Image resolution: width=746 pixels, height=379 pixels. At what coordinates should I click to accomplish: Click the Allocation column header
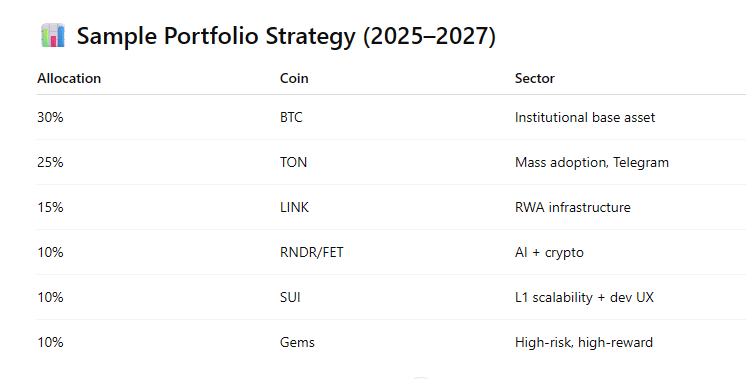coord(69,78)
